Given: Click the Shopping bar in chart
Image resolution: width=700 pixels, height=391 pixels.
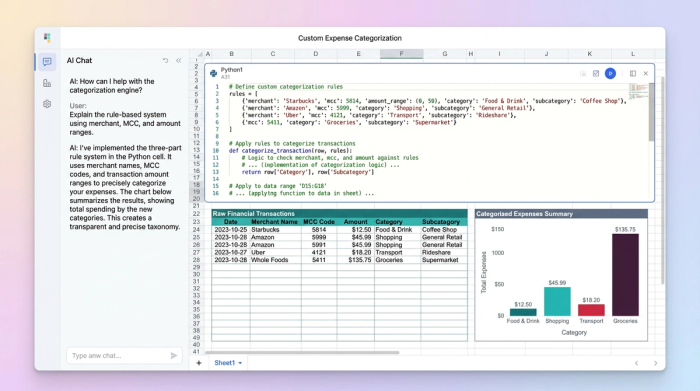Looking at the screenshot, I should coord(557,301).
